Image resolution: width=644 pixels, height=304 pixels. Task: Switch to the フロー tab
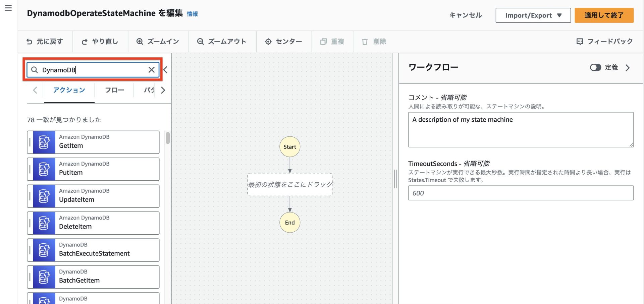click(114, 90)
